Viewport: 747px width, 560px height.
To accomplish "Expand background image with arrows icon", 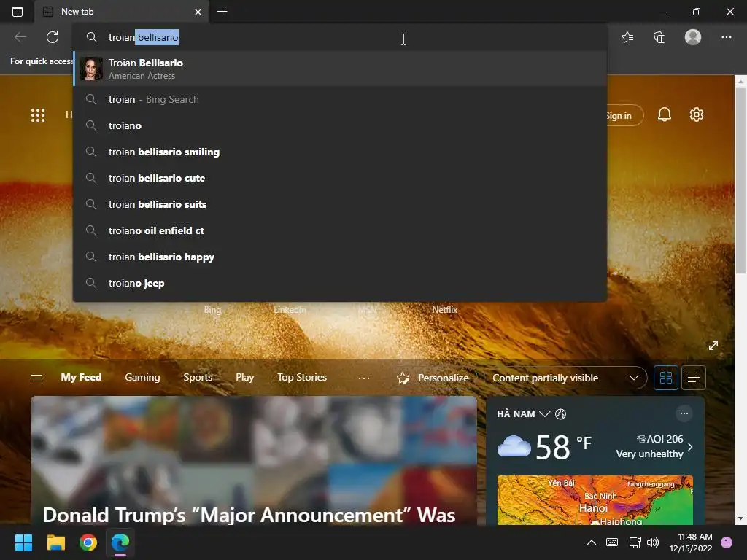I will [713, 345].
